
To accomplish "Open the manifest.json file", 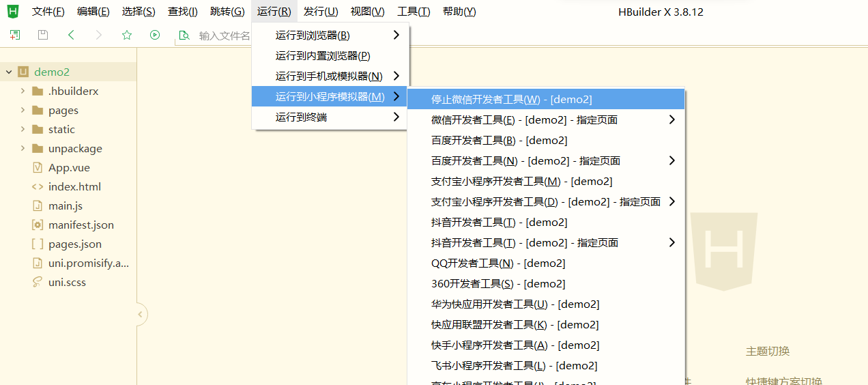I will tap(81, 225).
